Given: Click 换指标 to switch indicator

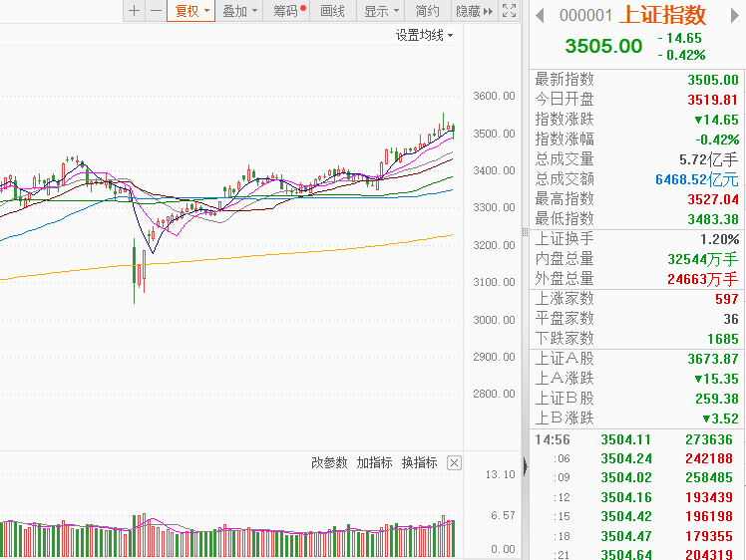Looking at the screenshot, I should click(x=419, y=462).
